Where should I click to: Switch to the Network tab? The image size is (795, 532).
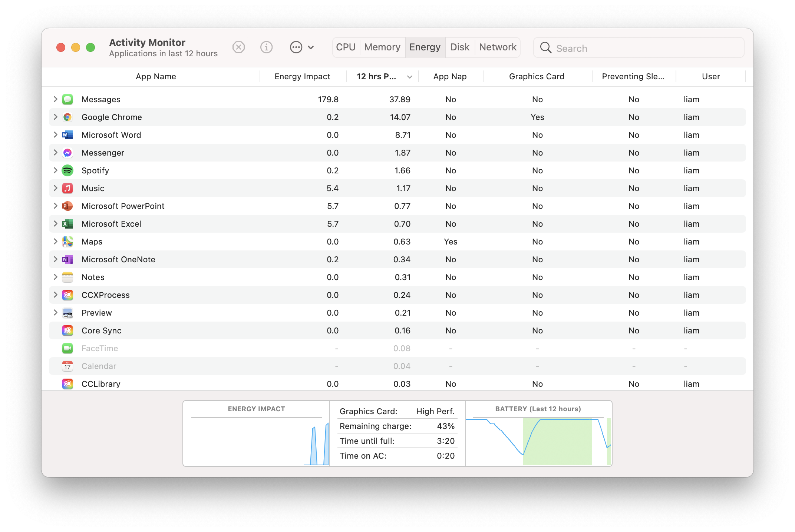(497, 47)
